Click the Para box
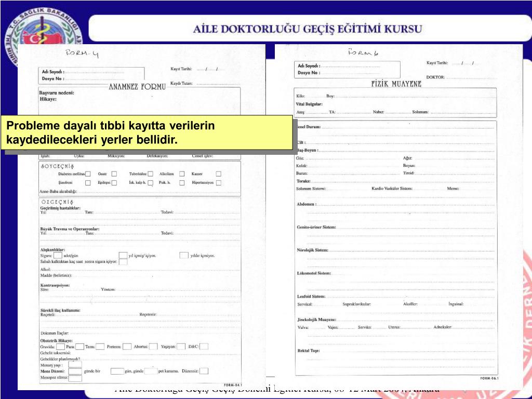The height and width of the screenshot is (399, 532). [x=79, y=347]
